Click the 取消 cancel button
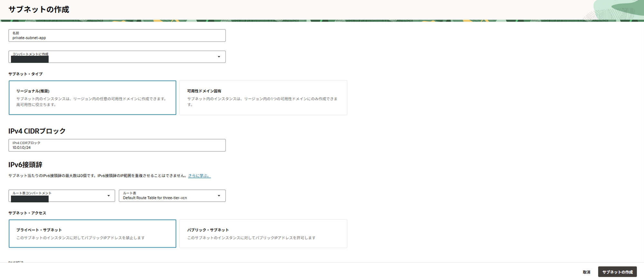The height and width of the screenshot is (280, 644). [586, 272]
